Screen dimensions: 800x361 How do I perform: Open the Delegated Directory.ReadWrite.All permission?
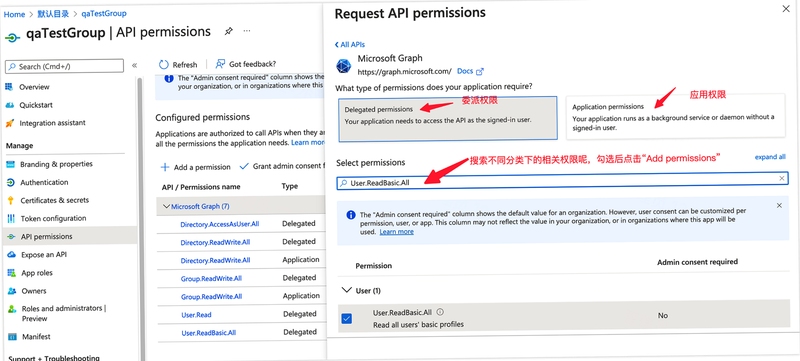(215, 243)
